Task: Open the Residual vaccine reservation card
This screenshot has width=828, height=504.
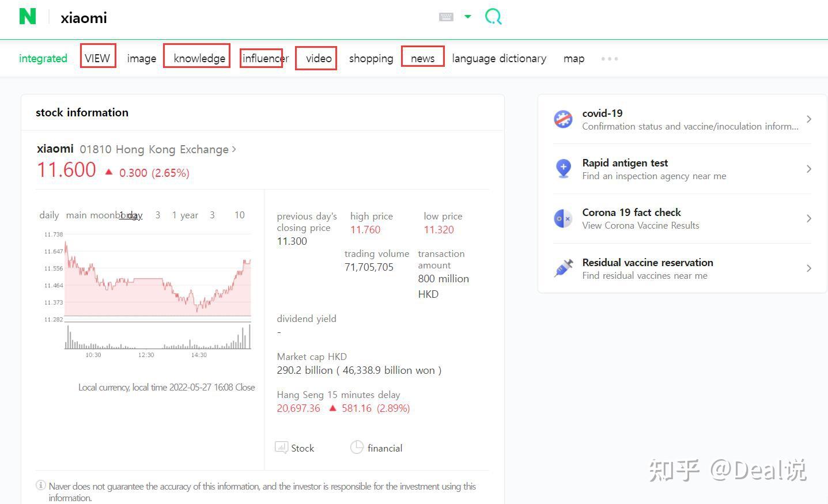Action: [x=682, y=268]
